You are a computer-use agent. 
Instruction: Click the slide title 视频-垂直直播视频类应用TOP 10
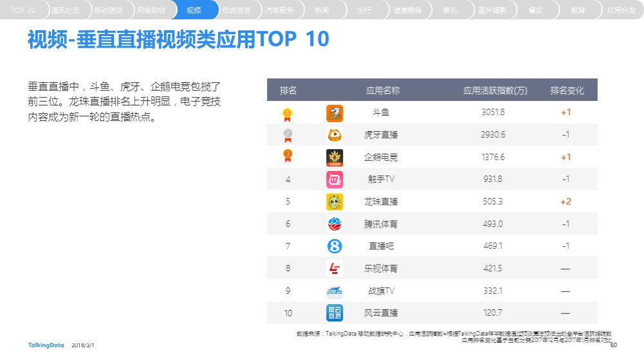click(x=178, y=39)
